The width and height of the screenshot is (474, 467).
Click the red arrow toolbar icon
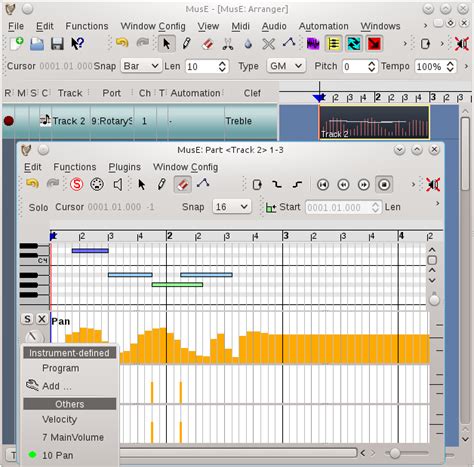[x=374, y=44]
